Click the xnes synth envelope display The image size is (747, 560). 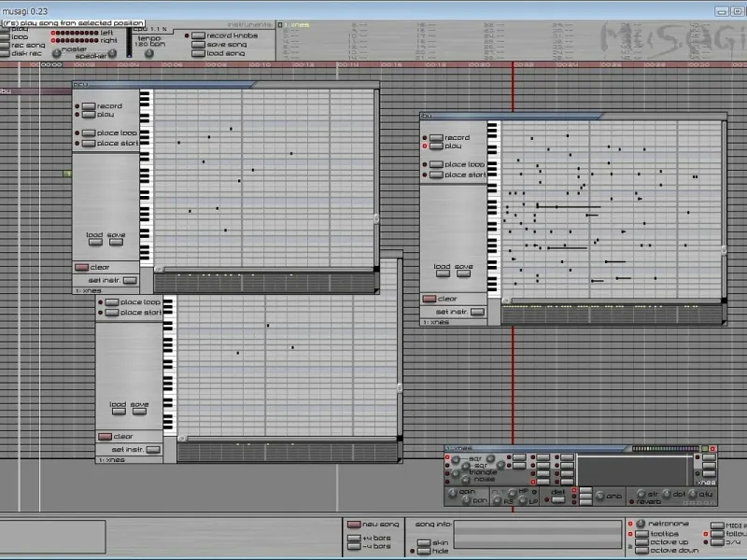point(634,470)
